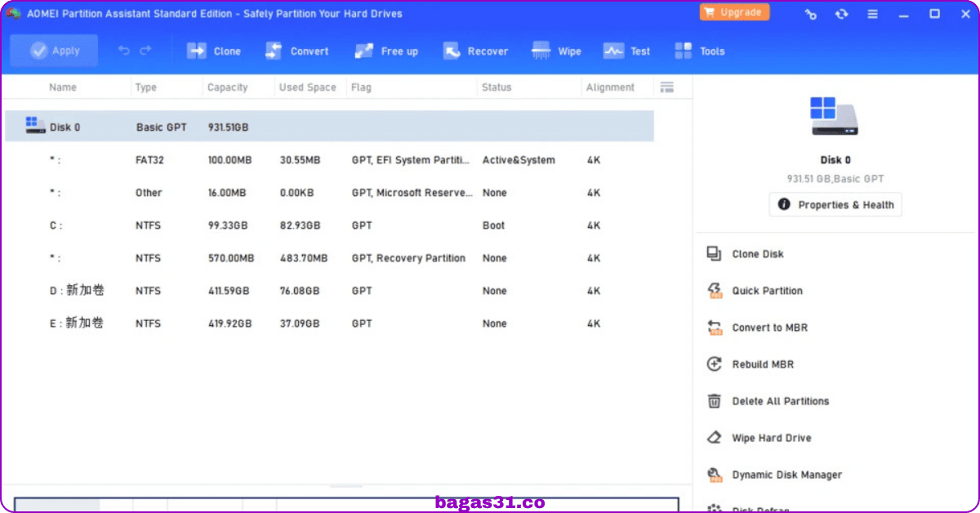Click the Quick Partition link
Viewport: 980px width, 513px height.
[x=768, y=291]
